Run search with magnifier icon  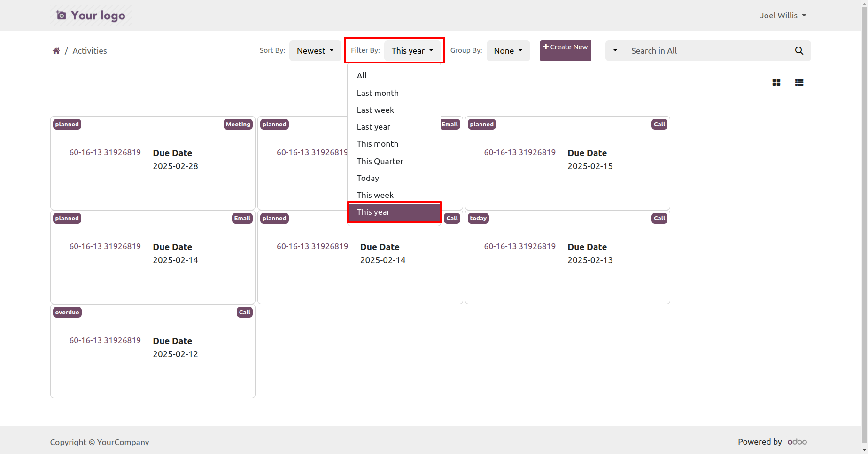799,51
